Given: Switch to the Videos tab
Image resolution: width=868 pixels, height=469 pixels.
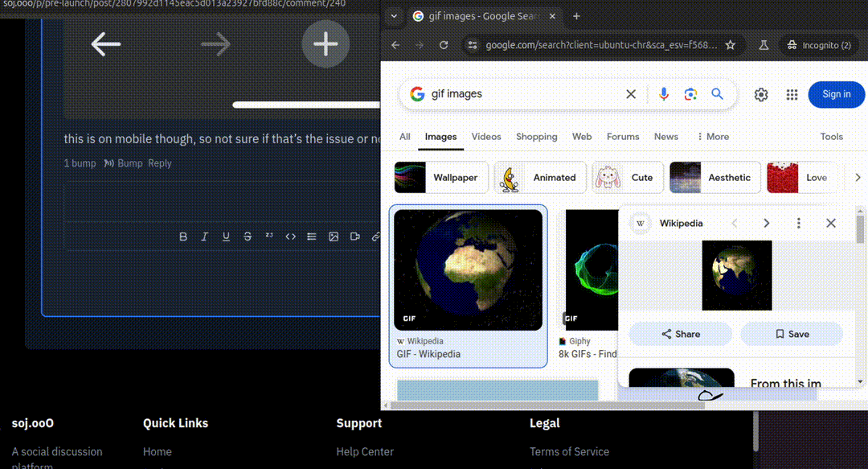Looking at the screenshot, I should [x=486, y=137].
